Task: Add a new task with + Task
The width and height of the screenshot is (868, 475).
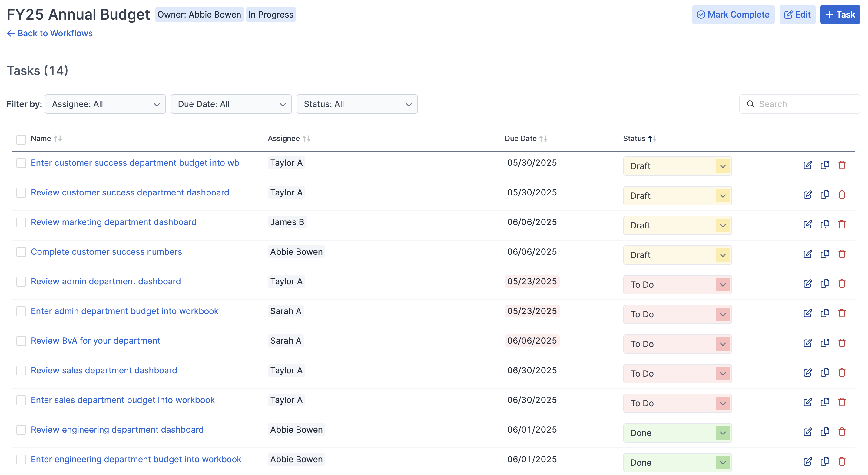Action: pos(840,15)
